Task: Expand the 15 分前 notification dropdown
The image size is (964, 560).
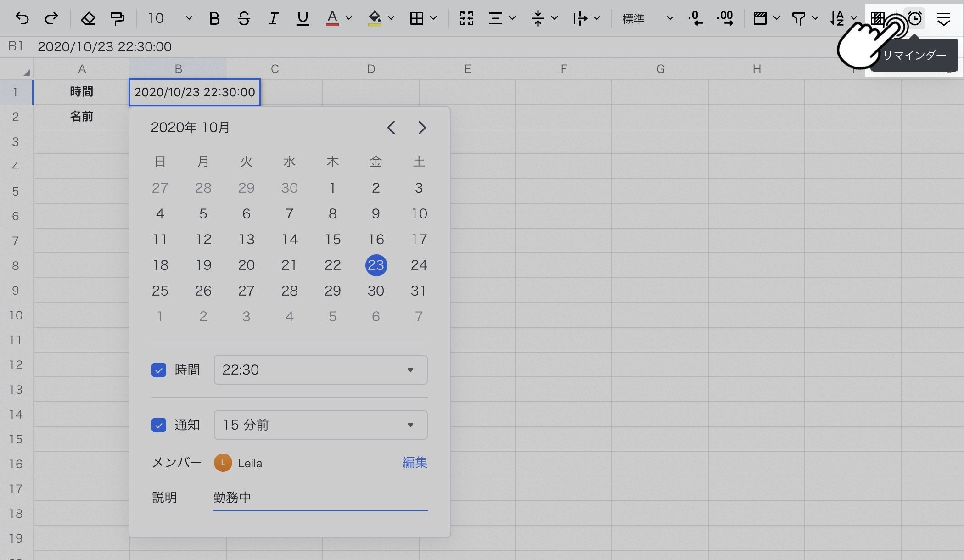Action: point(320,425)
